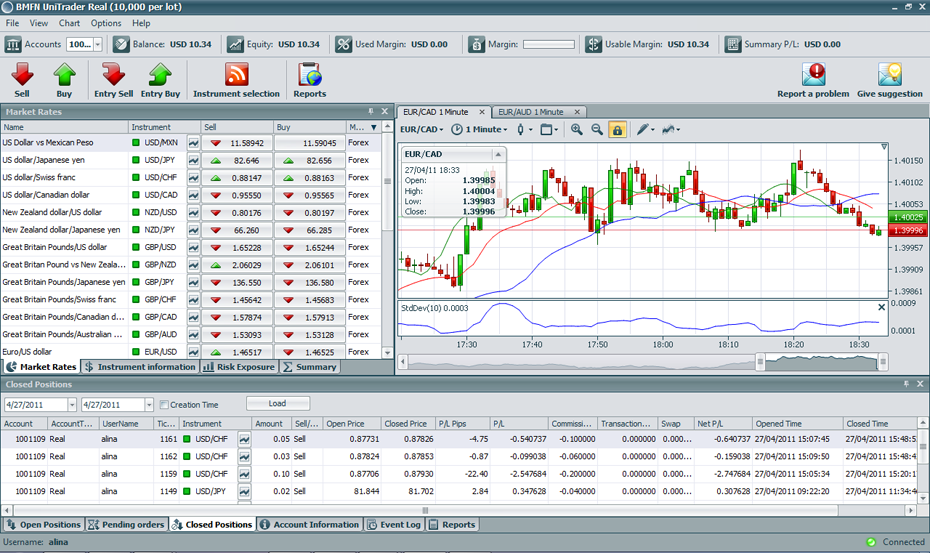Click the Usable Margin icon
Screen dimensions: 930x553
coord(593,45)
